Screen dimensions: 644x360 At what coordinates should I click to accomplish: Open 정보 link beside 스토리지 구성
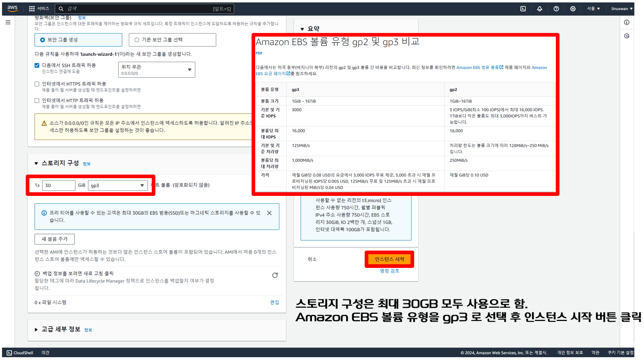tap(87, 164)
